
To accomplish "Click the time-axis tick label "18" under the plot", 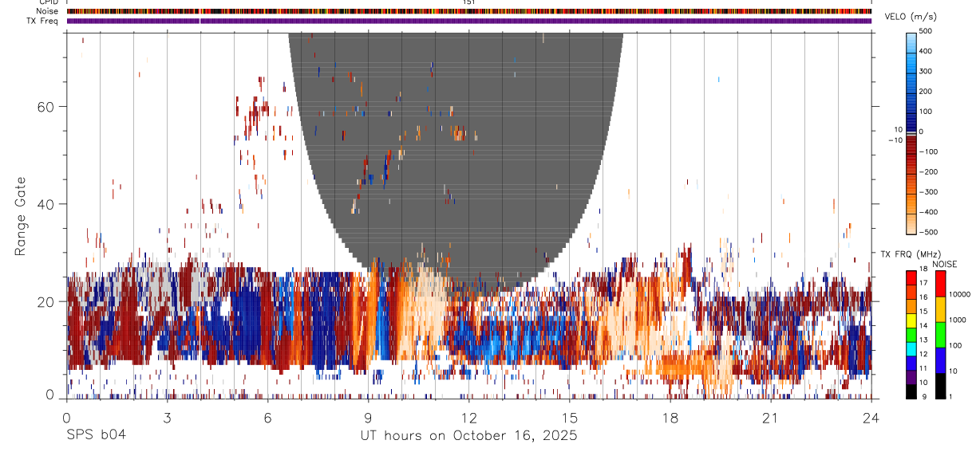I will pos(670,418).
